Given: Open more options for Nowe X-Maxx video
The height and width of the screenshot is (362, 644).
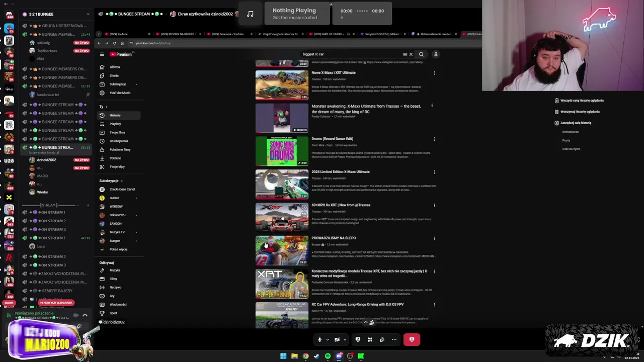Looking at the screenshot, I should pyautogui.click(x=434, y=73).
